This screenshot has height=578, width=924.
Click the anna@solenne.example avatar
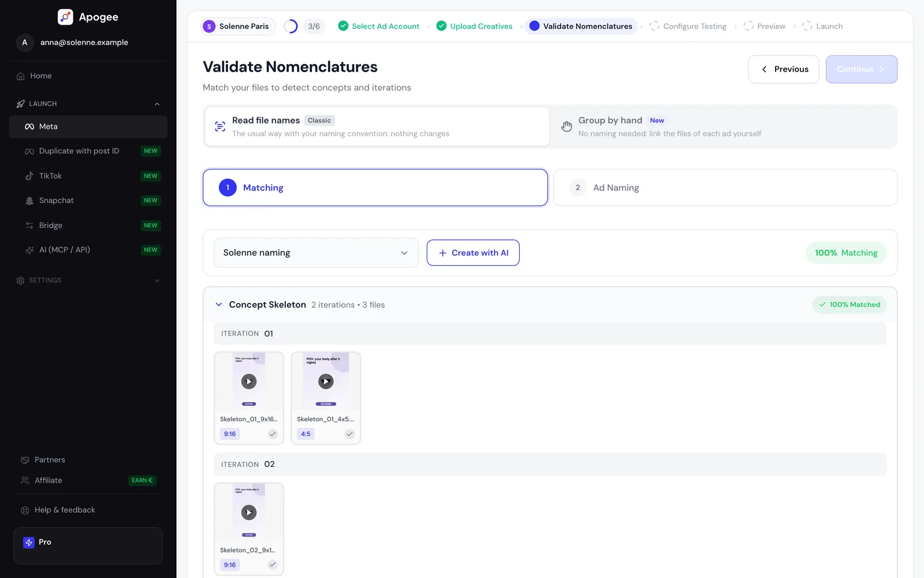tap(25, 42)
